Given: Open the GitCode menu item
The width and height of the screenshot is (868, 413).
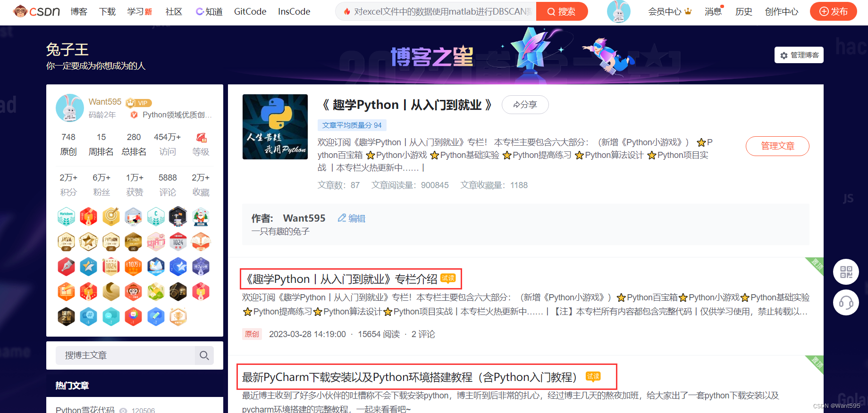Looking at the screenshot, I should pos(250,11).
